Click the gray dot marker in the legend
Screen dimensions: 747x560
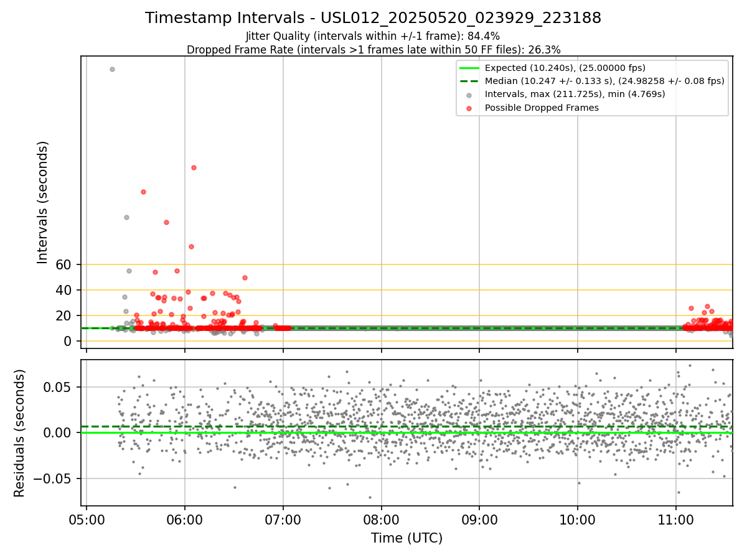pyautogui.click(x=469, y=95)
